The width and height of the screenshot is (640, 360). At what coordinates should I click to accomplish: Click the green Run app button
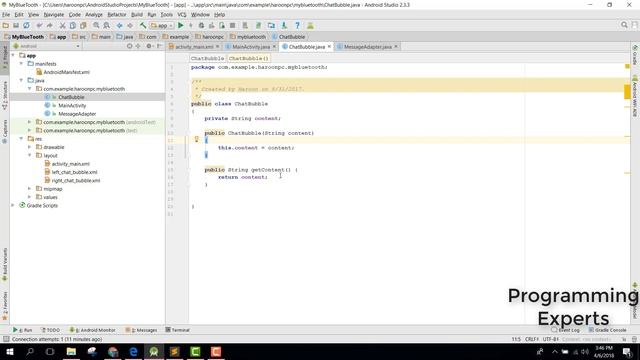tap(180, 25)
